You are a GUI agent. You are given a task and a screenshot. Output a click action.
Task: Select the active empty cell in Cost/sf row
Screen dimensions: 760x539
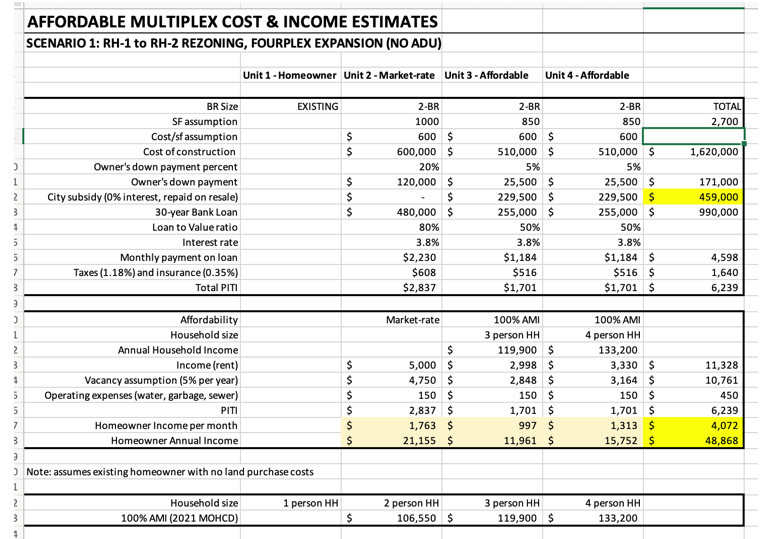(x=694, y=136)
